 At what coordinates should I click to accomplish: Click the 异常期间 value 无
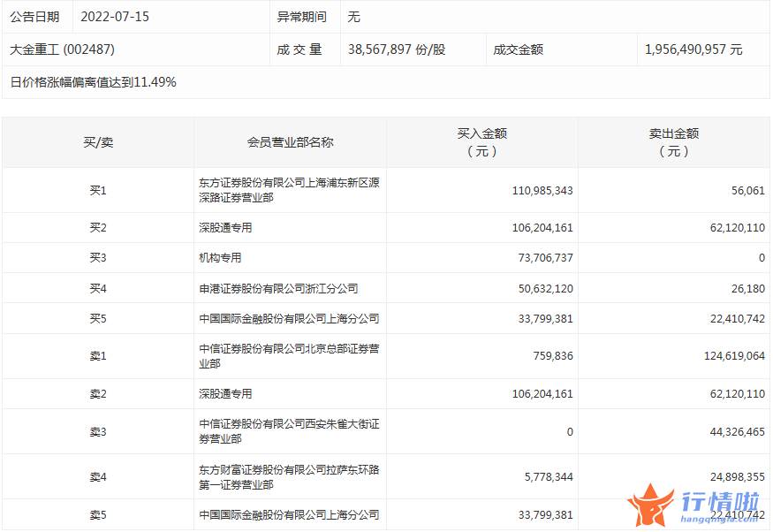click(x=353, y=17)
